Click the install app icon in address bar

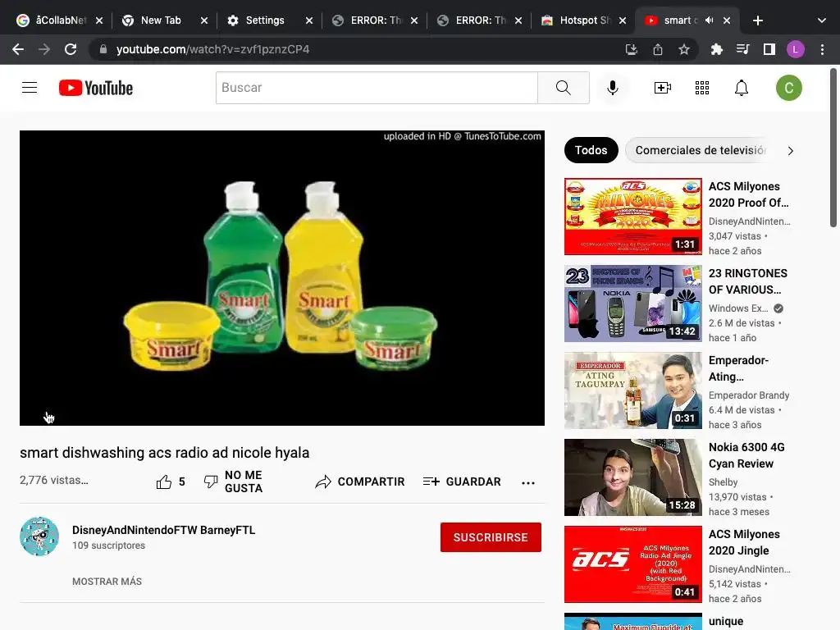click(631, 49)
